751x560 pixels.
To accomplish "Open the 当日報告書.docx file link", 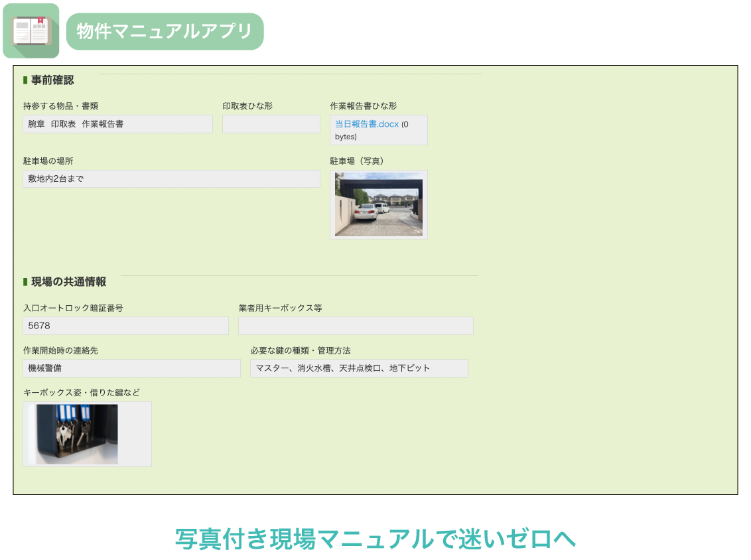I will point(366,124).
